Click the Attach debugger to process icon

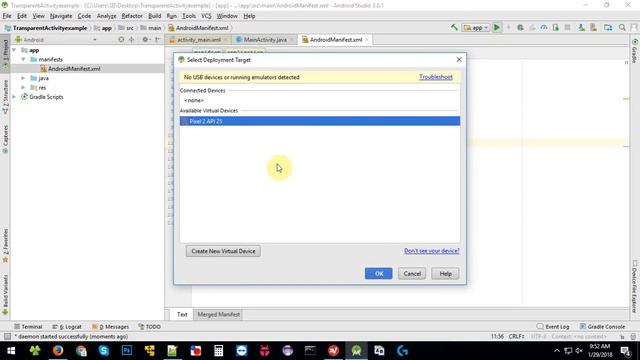556,28
